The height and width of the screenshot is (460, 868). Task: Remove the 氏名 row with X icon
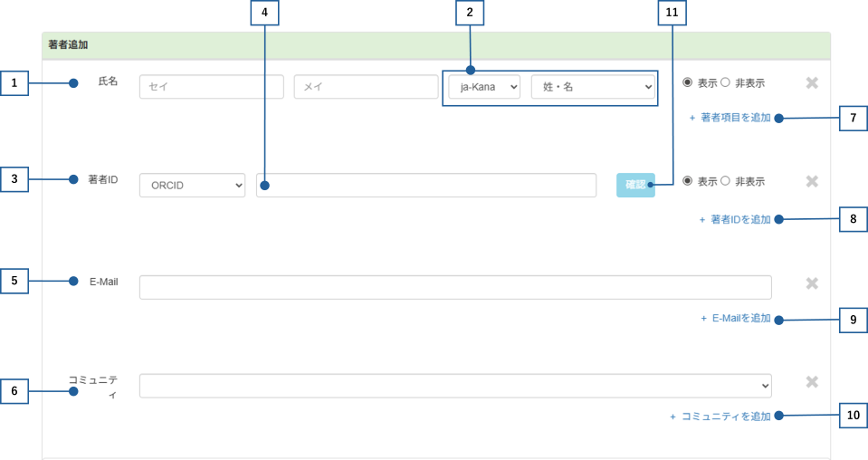(812, 83)
